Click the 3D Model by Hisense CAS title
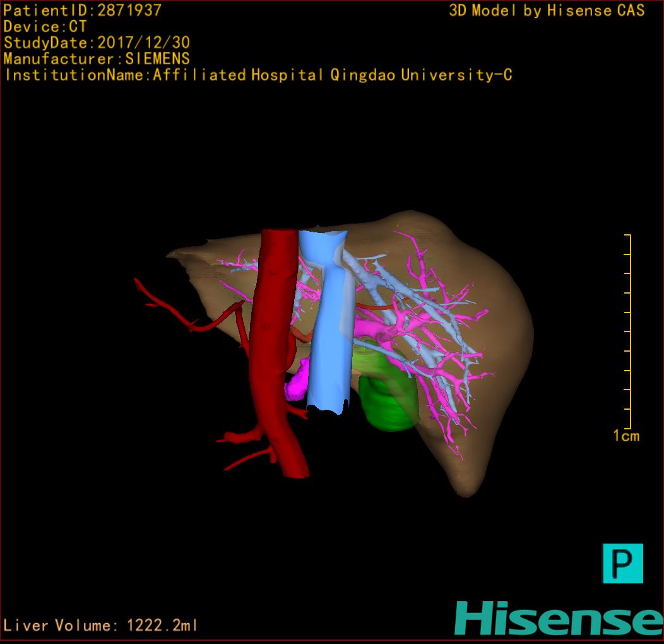 547,11
